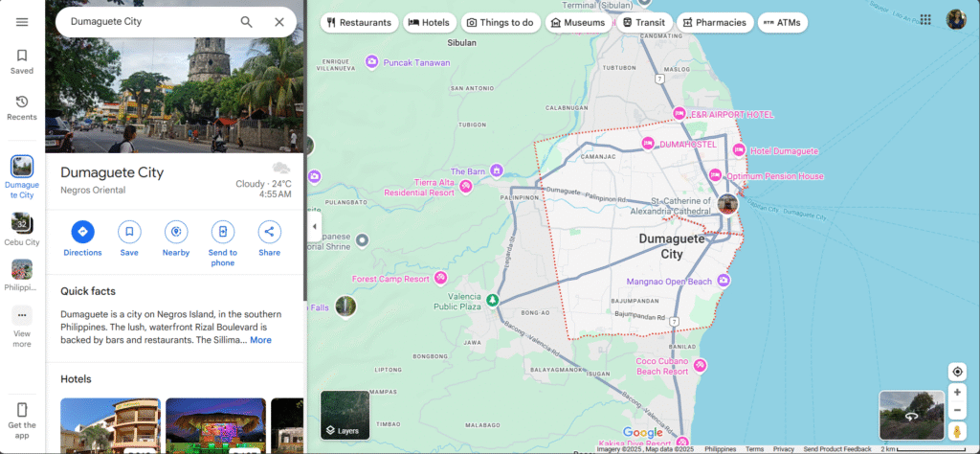
Task: Click Coco Cubano Beach Resort pin
Action: click(700, 366)
